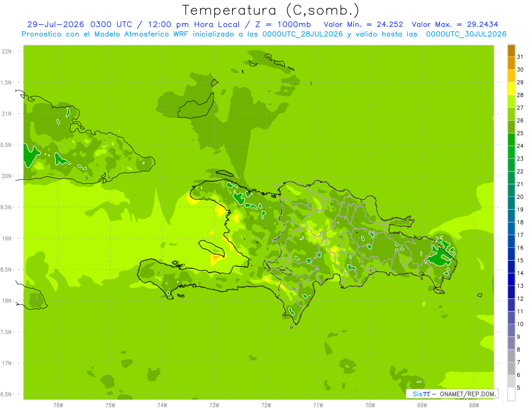Pick the lime legend swatch between 27 and 28
This screenshot has width=532, height=411.
point(511,101)
